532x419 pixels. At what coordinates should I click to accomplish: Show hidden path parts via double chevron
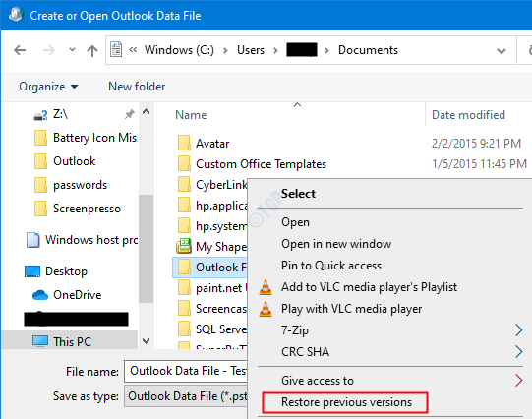(133, 50)
